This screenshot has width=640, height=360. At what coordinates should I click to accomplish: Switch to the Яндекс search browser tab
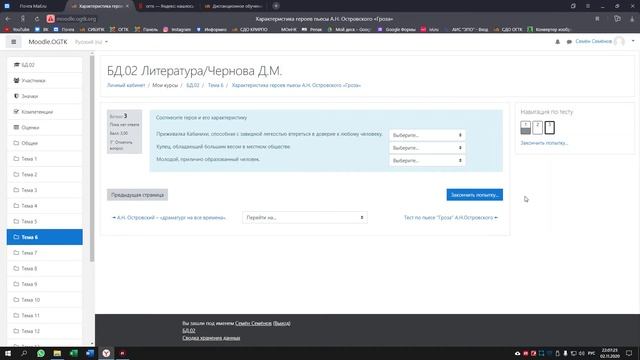pyautogui.click(x=167, y=6)
